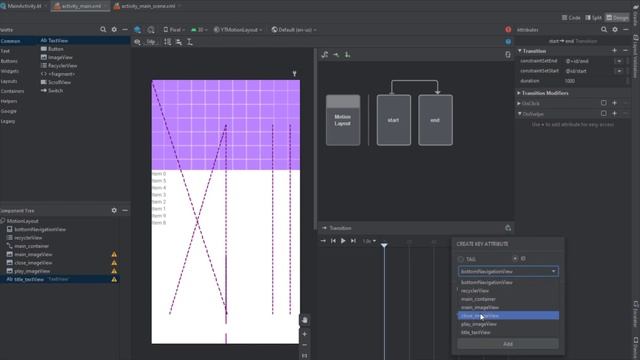This screenshot has width=640, height=360.
Task: Select the Motion Layout box in overview
Action: (343, 120)
